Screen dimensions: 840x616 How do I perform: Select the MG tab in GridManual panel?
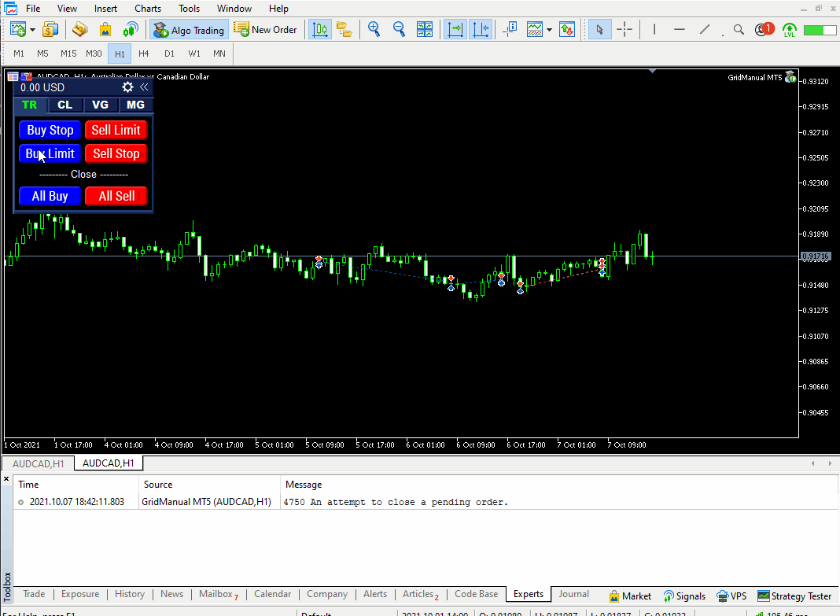tap(135, 105)
